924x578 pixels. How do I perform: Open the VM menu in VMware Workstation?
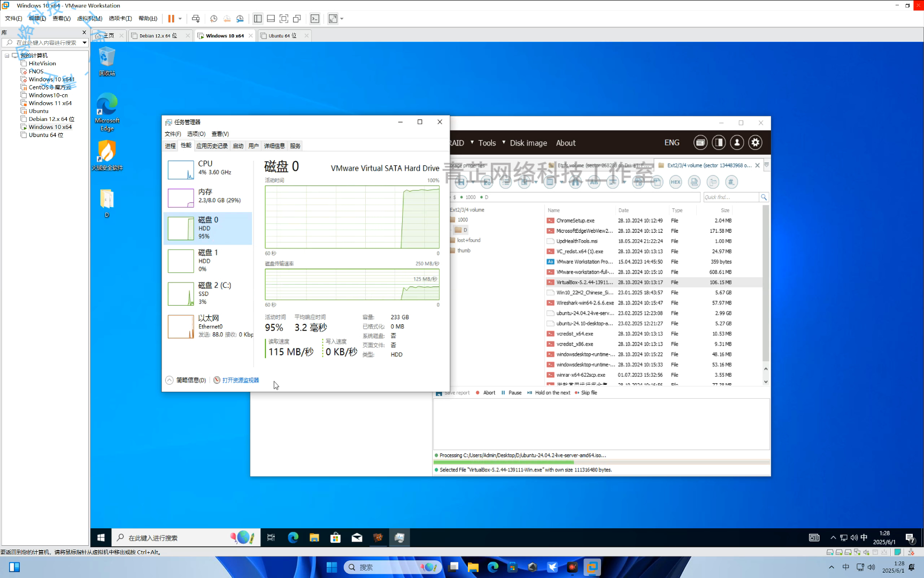89,18
